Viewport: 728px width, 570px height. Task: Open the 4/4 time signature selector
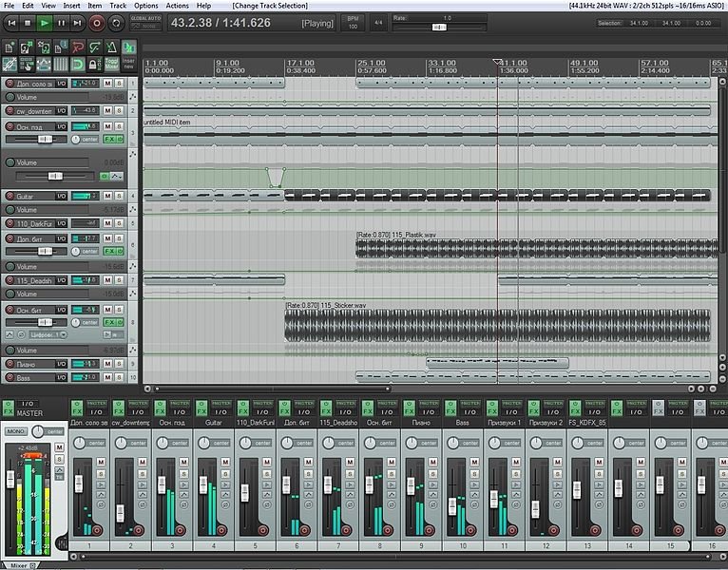[x=378, y=21]
